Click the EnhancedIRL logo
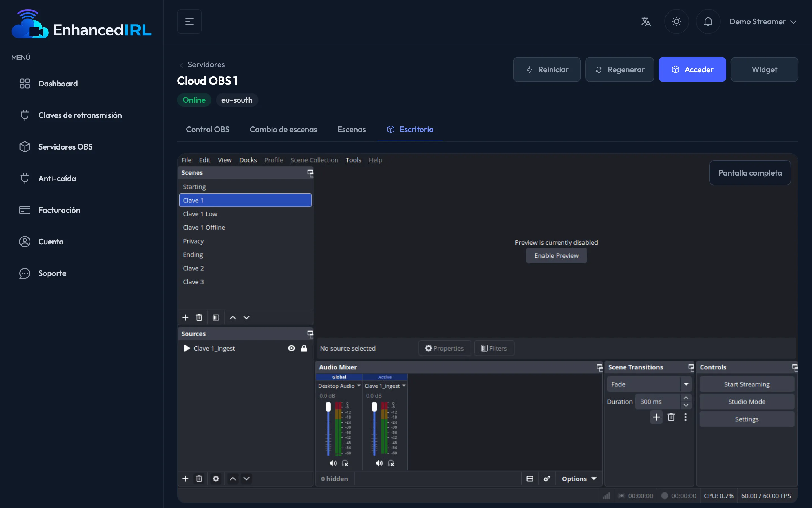 [81, 24]
